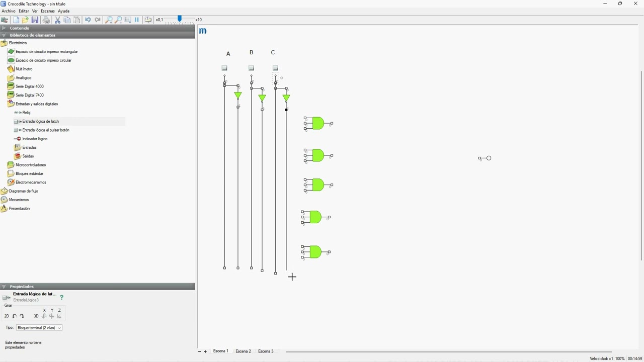
Task: Select Entrada lógica al pulsar botón
Action: tap(42, 130)
